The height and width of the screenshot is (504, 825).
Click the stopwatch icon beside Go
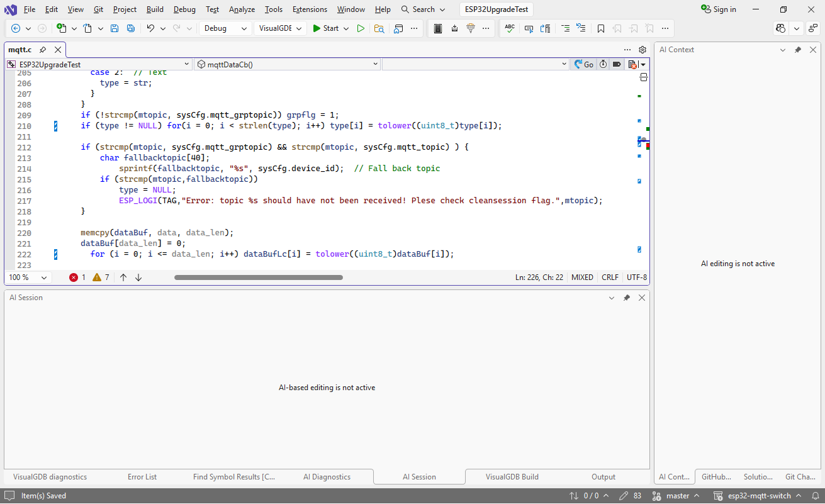click(x=603, y=64)
